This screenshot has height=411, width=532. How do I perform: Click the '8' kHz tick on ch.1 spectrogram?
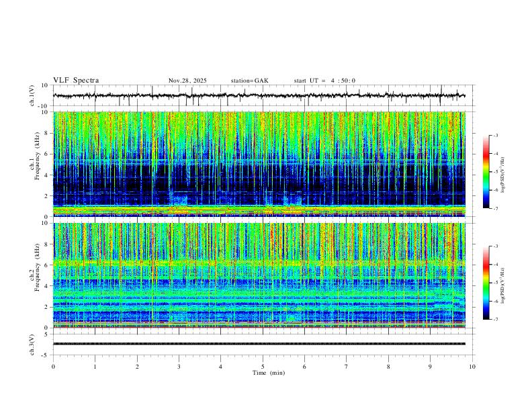pyautogui.click(x=46, y=133)
